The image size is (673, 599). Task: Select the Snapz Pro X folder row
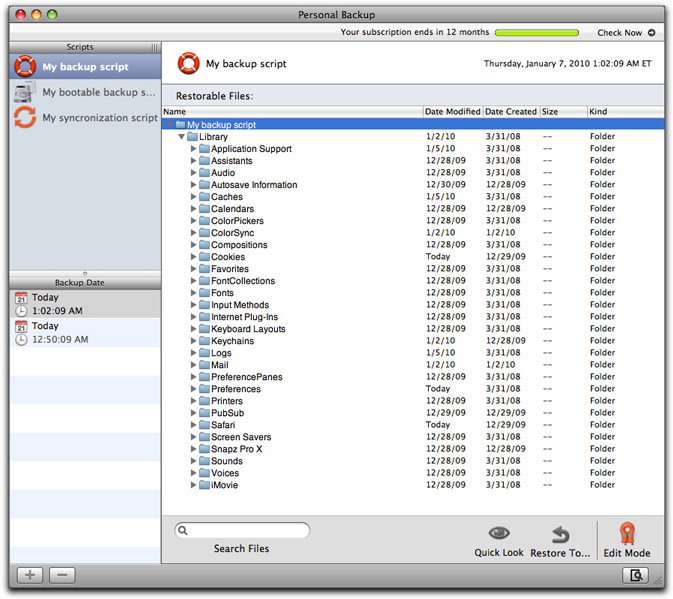tap(413, 449)
